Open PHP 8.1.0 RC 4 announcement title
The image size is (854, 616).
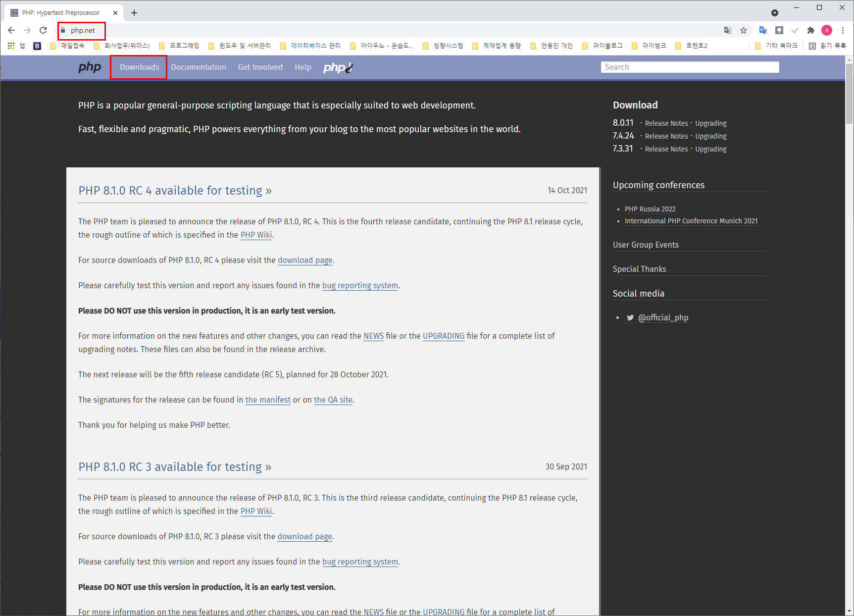(x=175, y=191)
